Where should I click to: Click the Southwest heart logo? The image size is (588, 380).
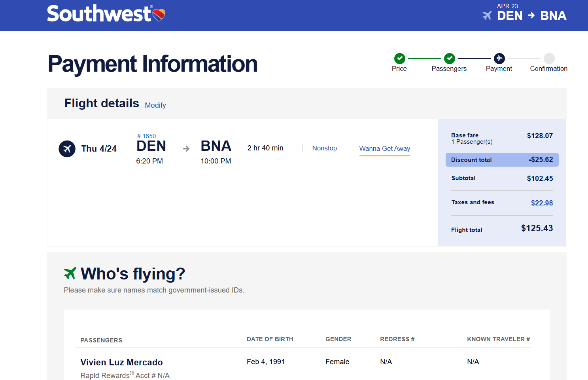click(159, 15)
